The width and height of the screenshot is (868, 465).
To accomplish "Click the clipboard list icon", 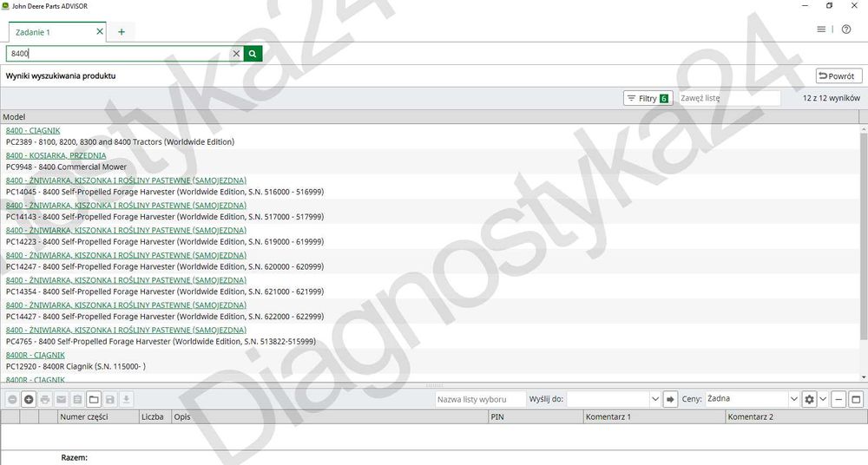I will pyautogui.click(x=77, y=399).
